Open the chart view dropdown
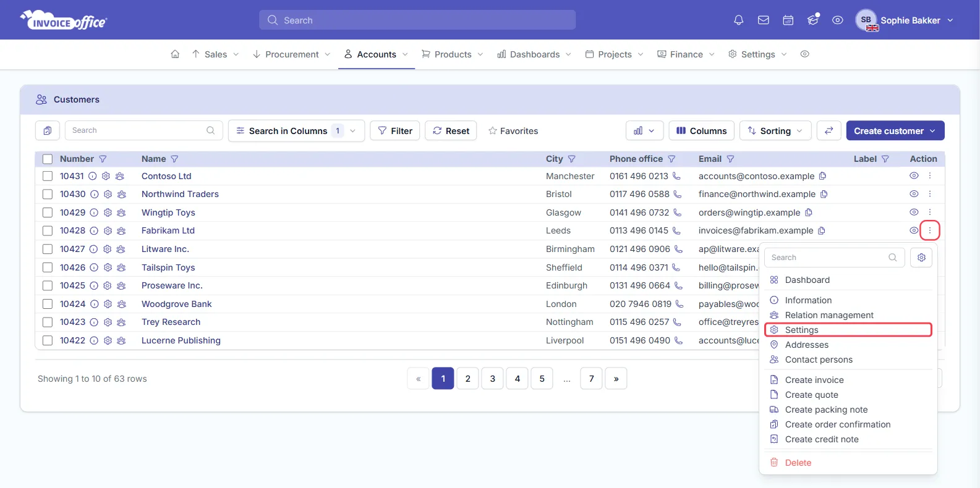The width and height of the screenshot is (980, 488). pos(644,130)
